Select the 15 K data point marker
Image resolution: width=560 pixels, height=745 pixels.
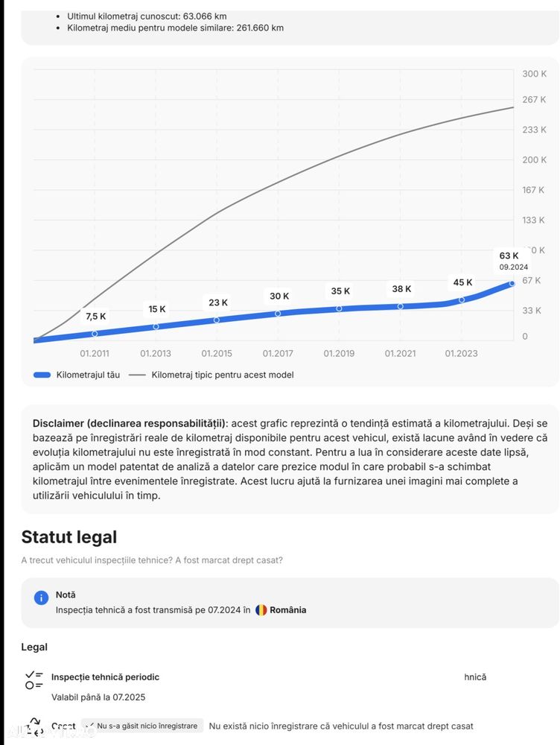point(156,326)
